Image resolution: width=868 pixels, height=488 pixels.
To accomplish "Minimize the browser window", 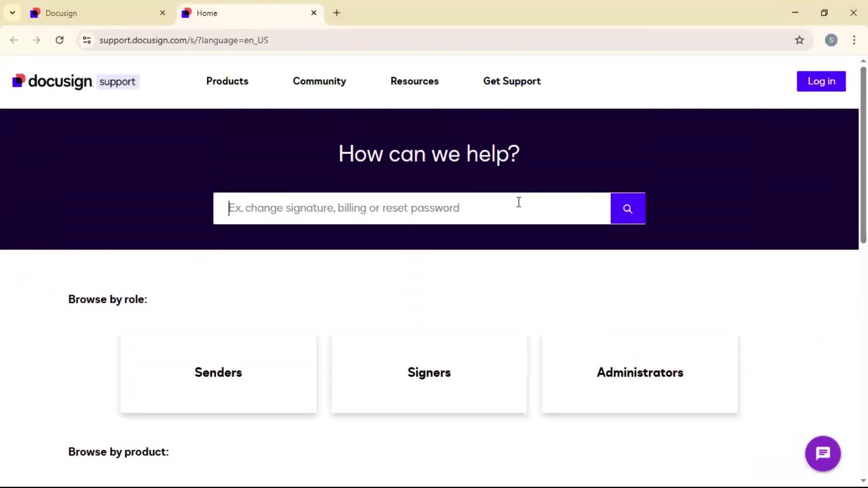I will point(795,13).
